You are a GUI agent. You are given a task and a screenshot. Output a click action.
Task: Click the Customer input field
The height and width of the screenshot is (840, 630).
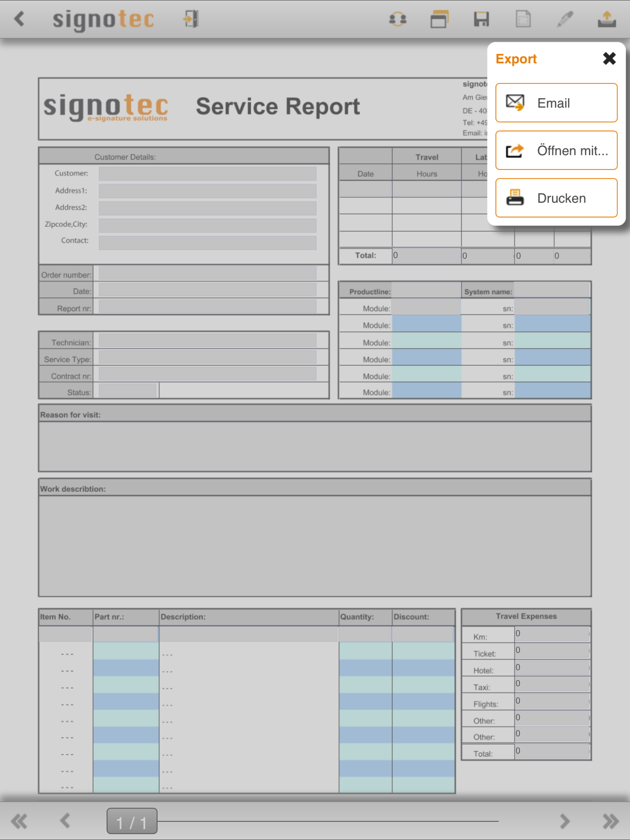click(x=207, y=173)
